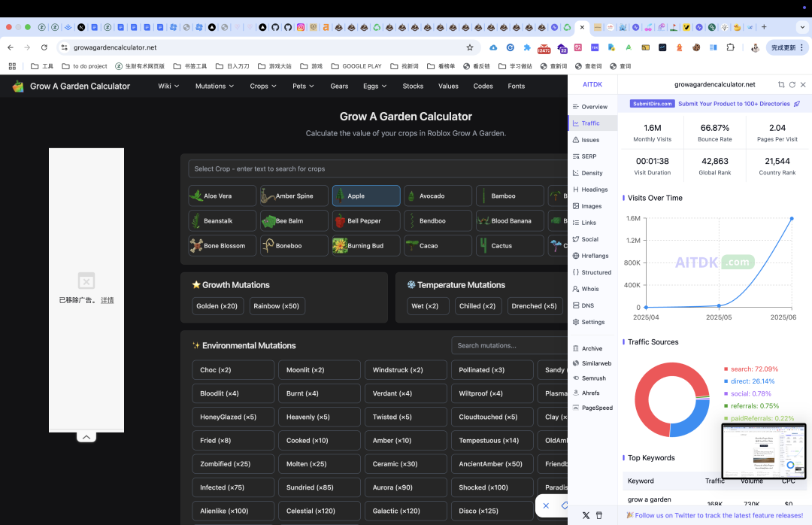Screen dimensions: 812x525
Task: Reload the page in the browser
Action: point(44,47)
